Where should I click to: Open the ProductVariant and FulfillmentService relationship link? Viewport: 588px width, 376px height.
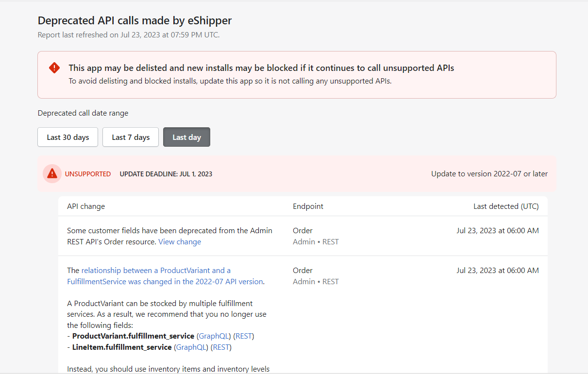click(165, 276)
